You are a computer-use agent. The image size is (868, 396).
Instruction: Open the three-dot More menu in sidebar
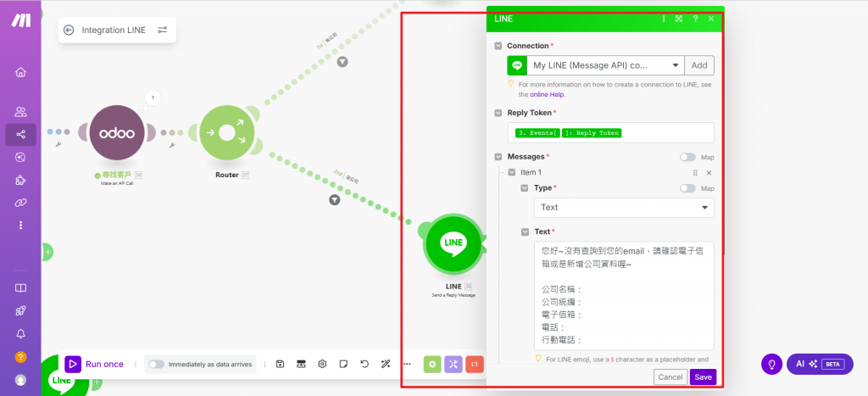click(20, 225)
